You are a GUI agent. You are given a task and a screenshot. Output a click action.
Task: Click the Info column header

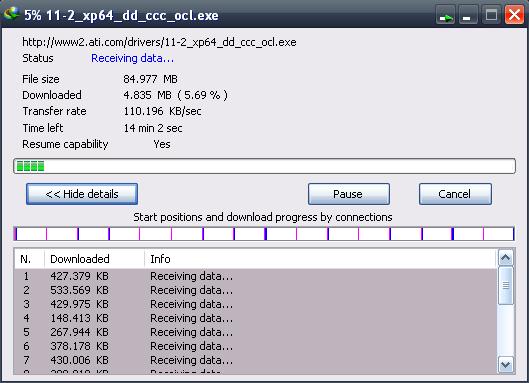(321, 259)
